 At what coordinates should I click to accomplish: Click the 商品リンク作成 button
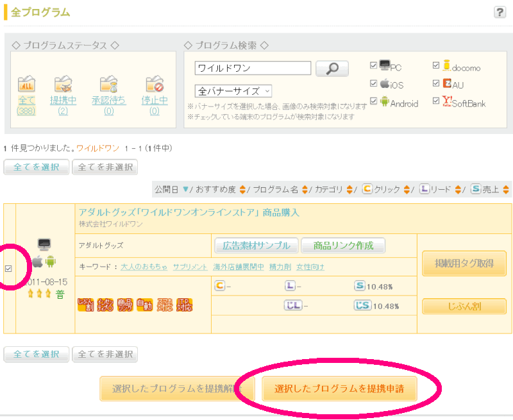(343, 246)
